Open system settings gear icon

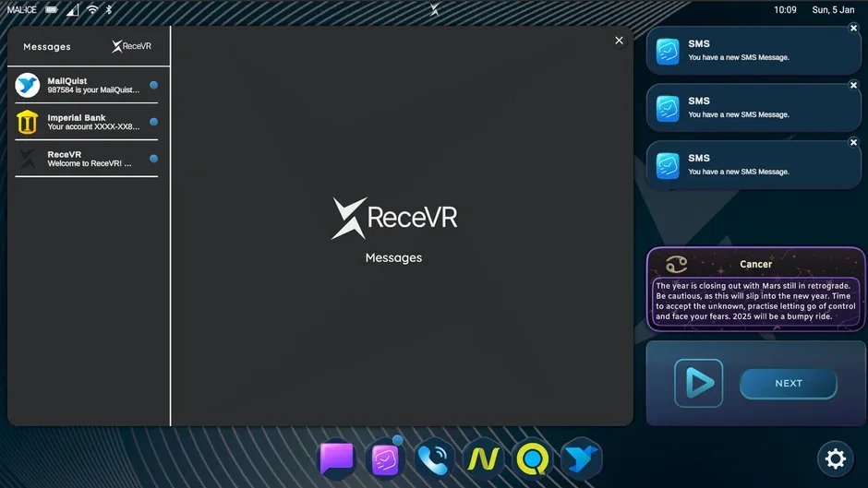pyautogui.click(x=836, y=458)
